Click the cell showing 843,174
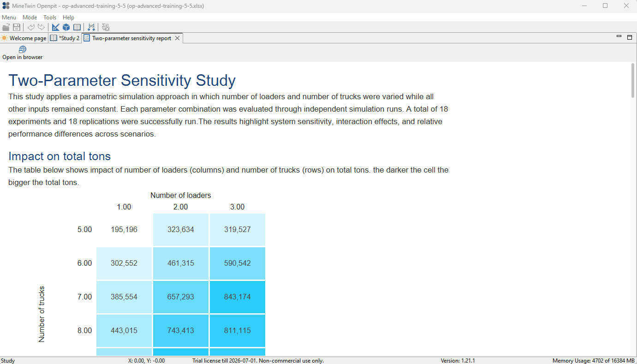637x364 pixels. point(238,297)
